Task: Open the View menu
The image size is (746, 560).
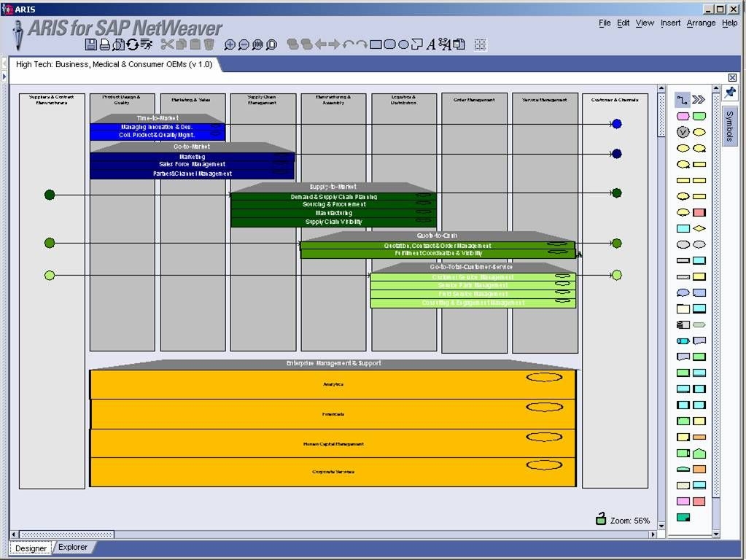Action: [x=645, y=23]
